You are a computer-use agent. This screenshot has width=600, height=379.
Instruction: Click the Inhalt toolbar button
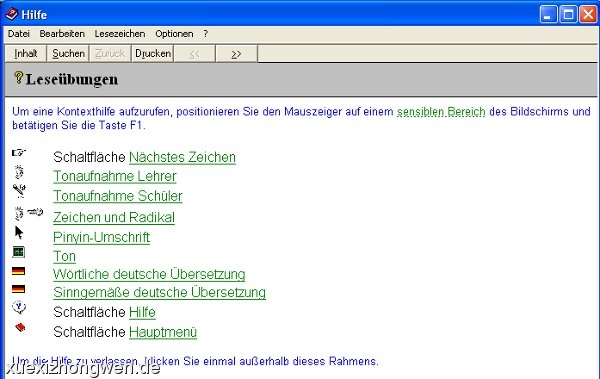(26, 53)
